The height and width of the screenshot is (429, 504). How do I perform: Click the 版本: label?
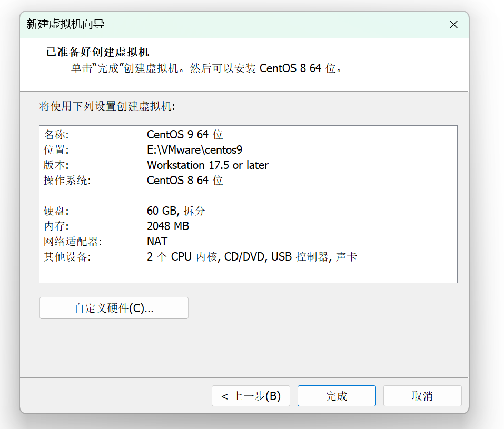(x=56, y=165)
